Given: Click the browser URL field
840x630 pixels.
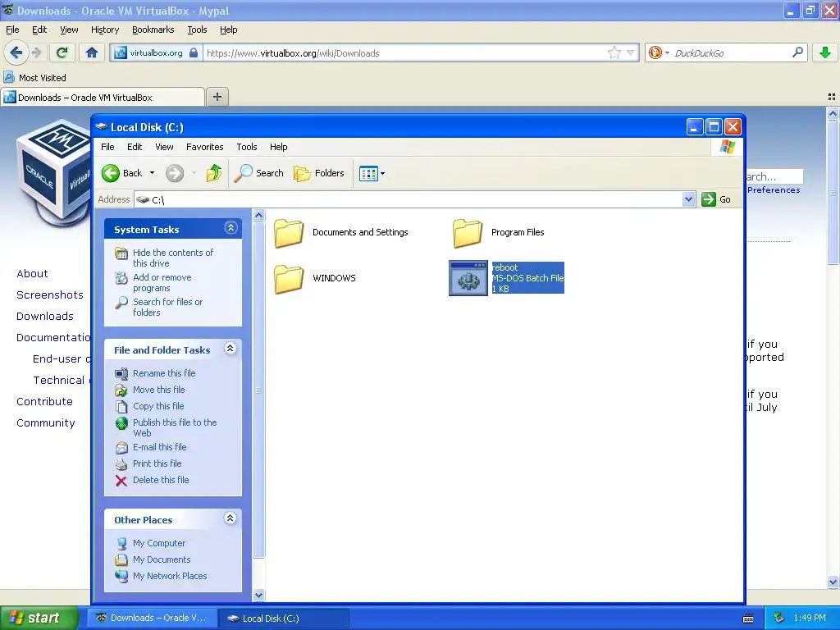Looking at the screenshot, I should click(x=405, y=53).
